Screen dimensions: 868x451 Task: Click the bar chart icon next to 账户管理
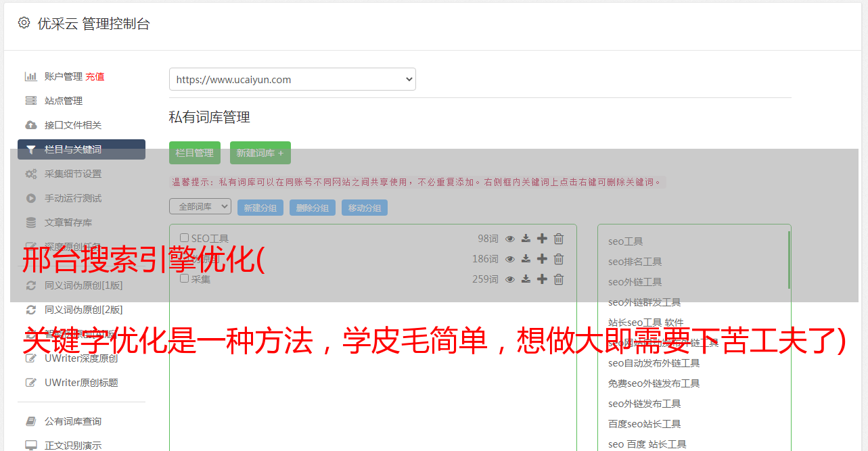tap(30, 76)
